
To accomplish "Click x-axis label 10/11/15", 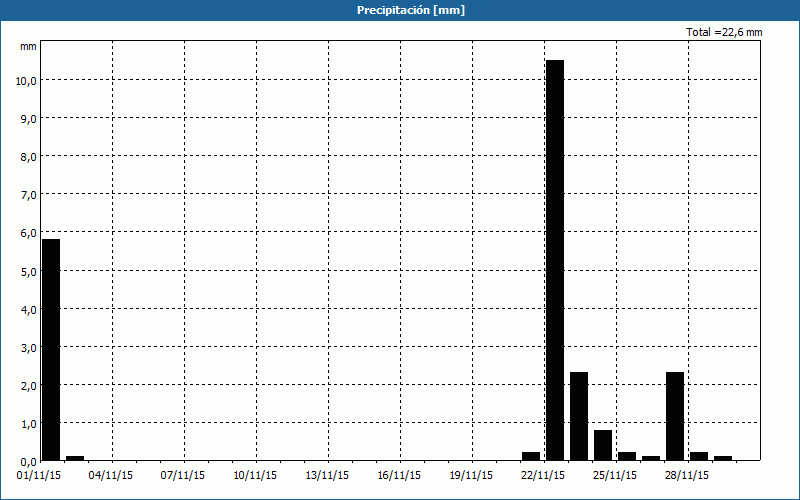I will (255, 476).
